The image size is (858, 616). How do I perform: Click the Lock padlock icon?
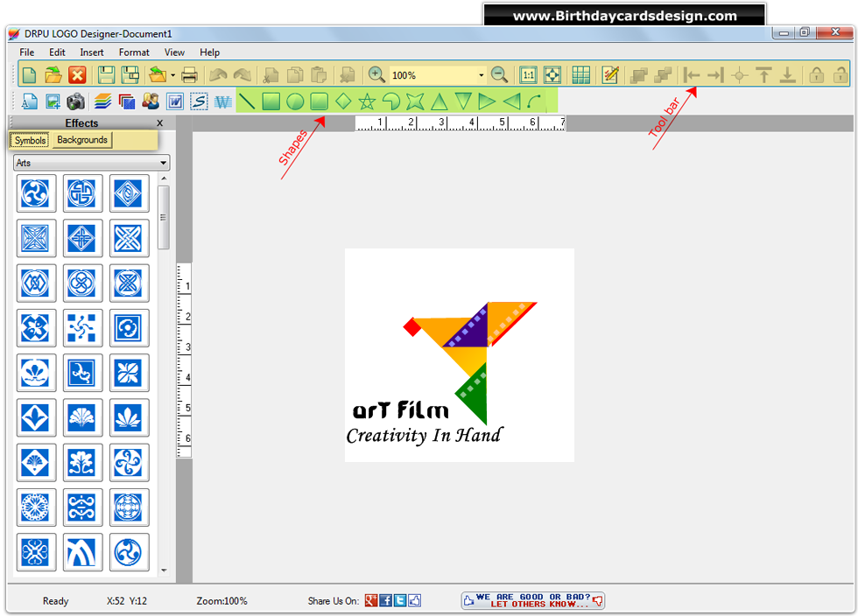816,74
